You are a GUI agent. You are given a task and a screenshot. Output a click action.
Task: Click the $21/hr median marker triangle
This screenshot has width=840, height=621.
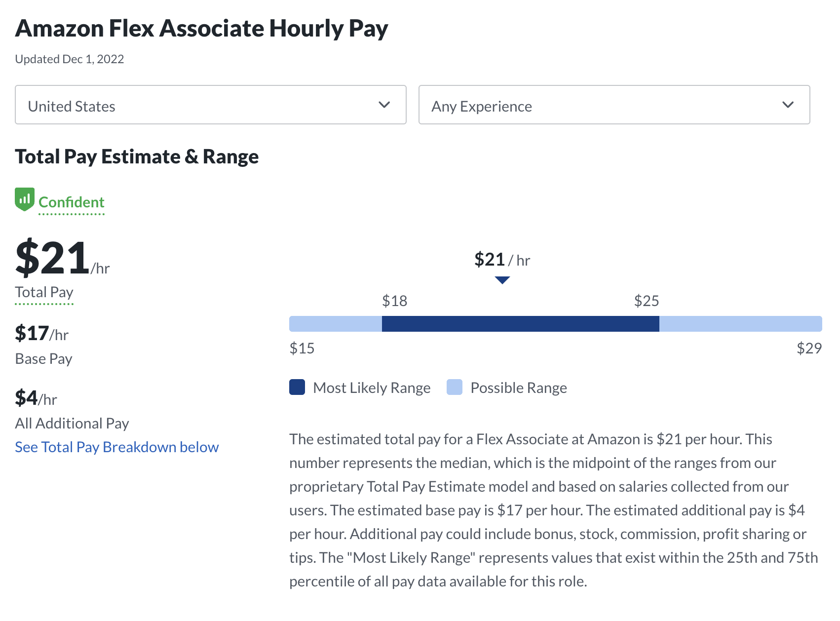[502, 280]
